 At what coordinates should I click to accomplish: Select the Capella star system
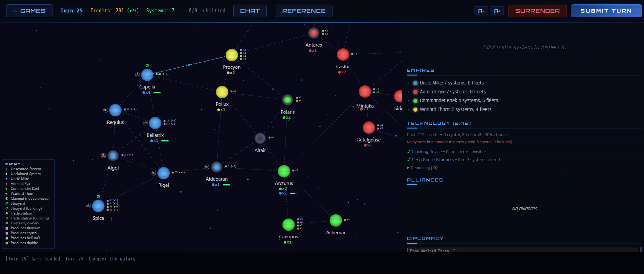point(147,75)
